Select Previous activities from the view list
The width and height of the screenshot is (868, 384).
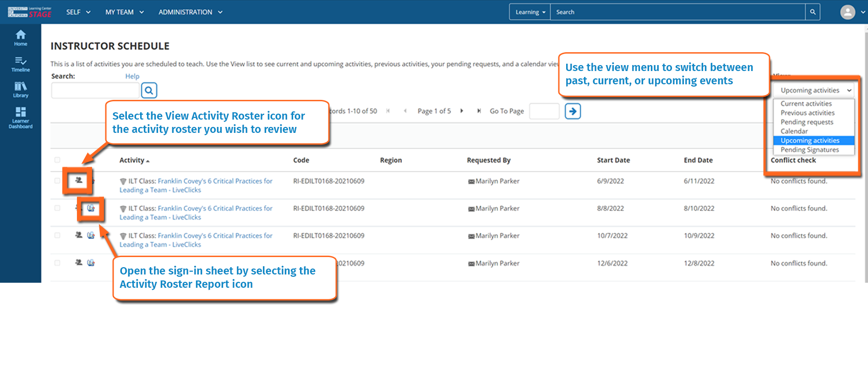point(807,113)
